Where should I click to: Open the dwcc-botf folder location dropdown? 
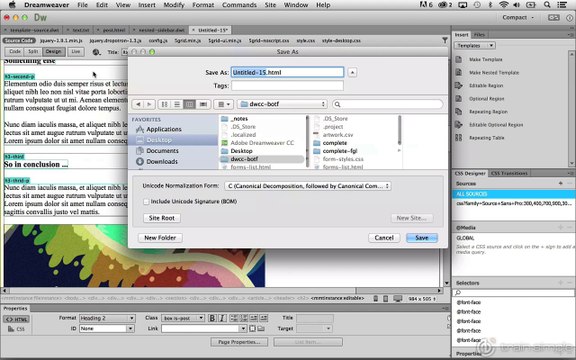tap(282, 104)
